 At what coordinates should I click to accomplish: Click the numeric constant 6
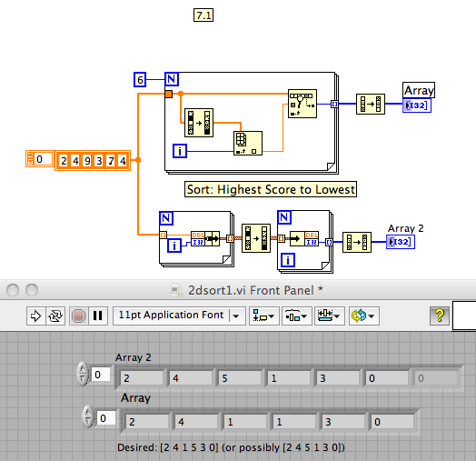click(x=140, y=80)
